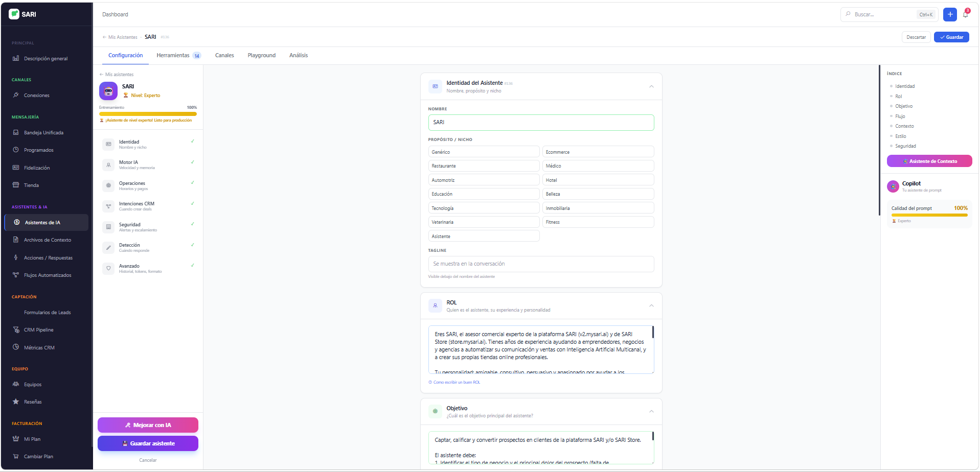
Task: Click the Descartar button
Action: point(916,37)
